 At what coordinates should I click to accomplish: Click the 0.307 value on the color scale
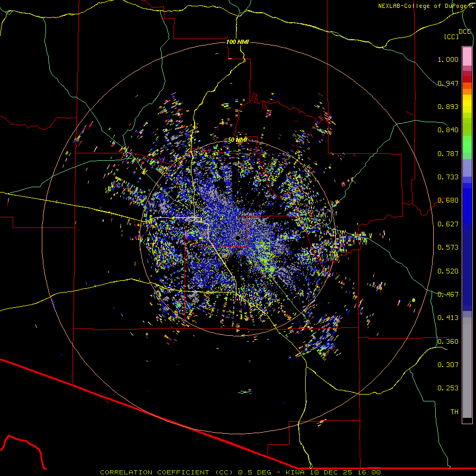pos(448,365)
